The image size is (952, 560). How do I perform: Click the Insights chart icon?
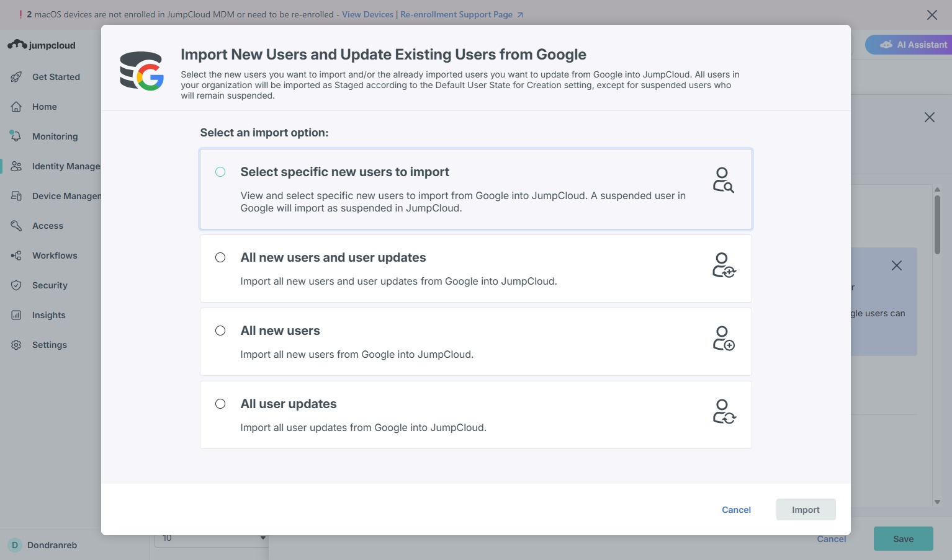[17, 315]
